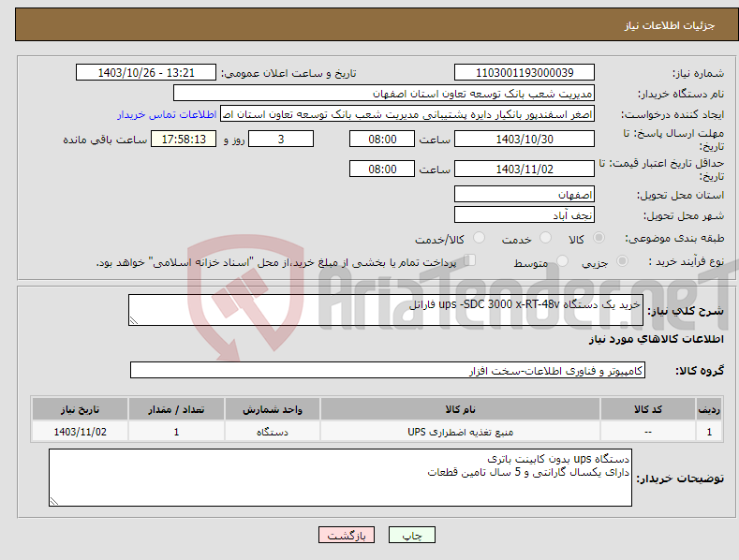The width and height of the screenshot is (739, 560).
Task: Click the چاپ (print) button
Action: pos(411,535)
